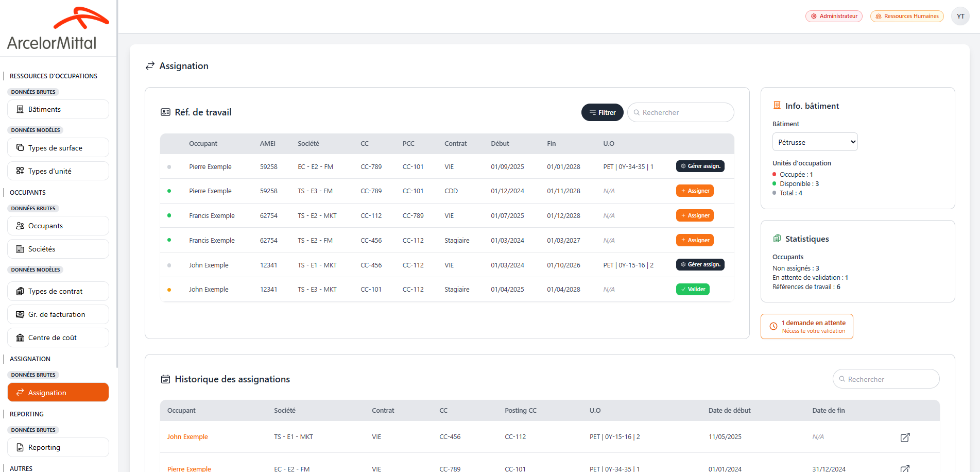Click the calendar icon beside Historique des assignations
Viewport: 980px width, 472px height.
(165, 379)
